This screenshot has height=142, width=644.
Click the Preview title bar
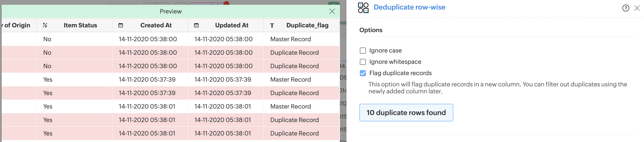pos(170,12)
